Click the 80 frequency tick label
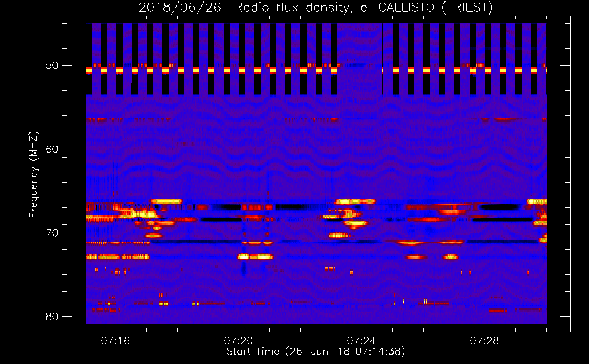 pyautogui.click(x=52, y=317)
